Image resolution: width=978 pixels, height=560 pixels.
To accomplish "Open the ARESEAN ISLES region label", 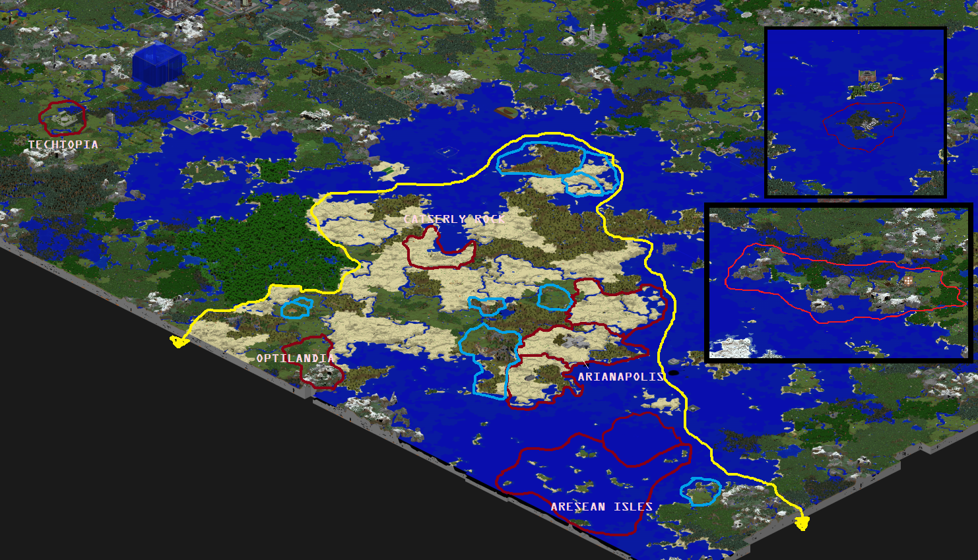I will [x=601, y=507].
